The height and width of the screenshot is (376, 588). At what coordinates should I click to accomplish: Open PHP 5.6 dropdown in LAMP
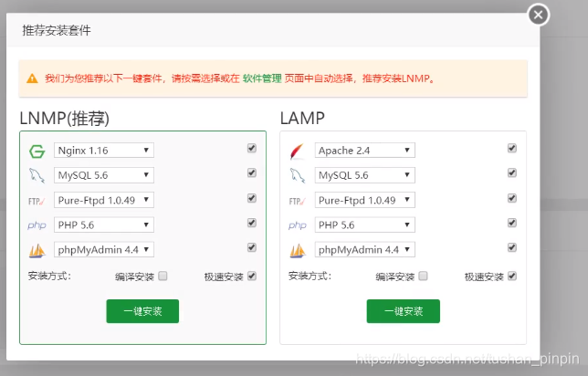365,225
